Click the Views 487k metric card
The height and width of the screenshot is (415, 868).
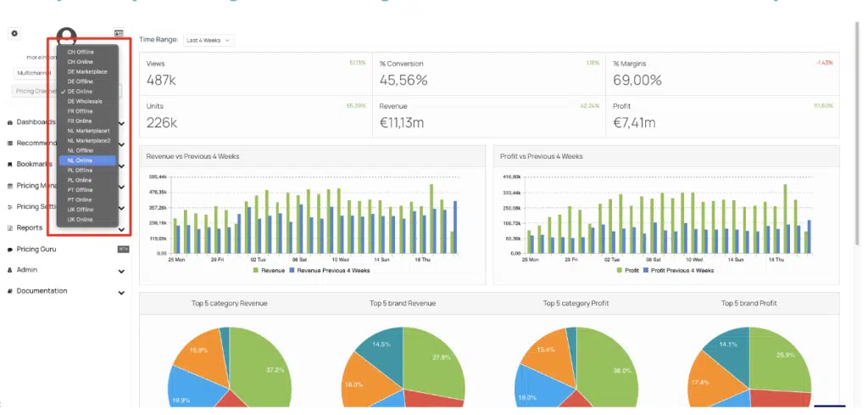[x=256, y=74]
